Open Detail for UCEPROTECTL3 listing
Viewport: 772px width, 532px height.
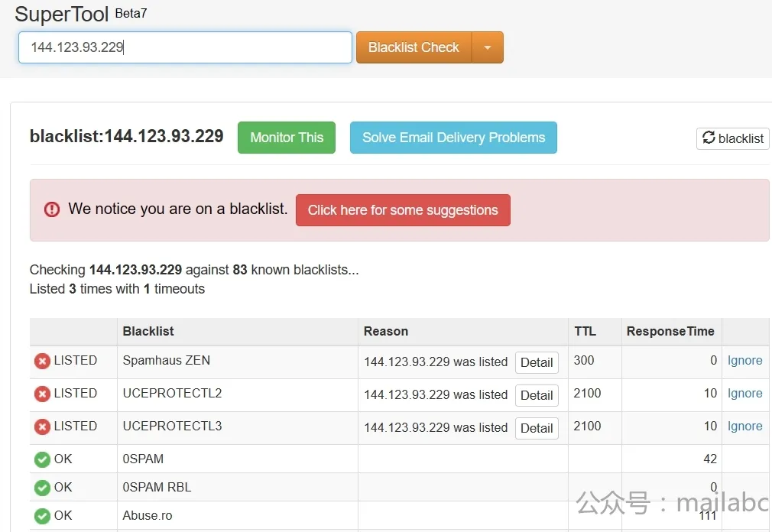point(537,429)
